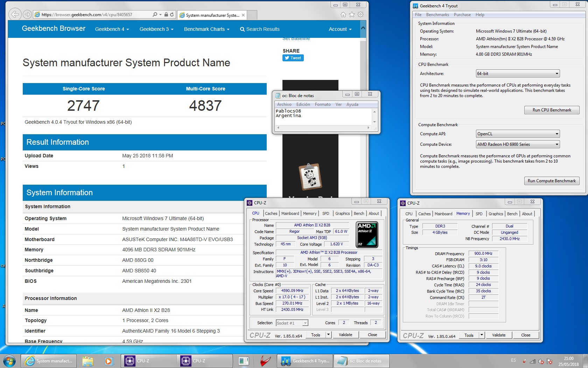Open the Socket #1 selection dropdown in CPU-Z

(x=292, y=323)
